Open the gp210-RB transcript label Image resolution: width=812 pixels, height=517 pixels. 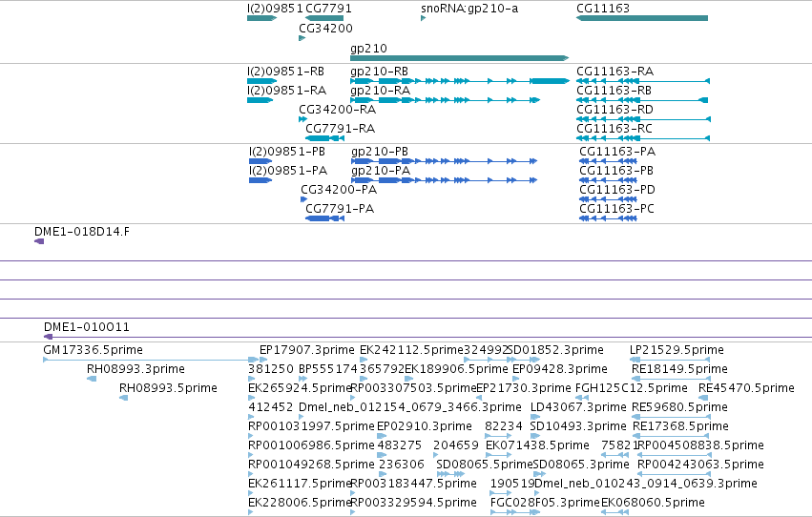coord(379,71)
